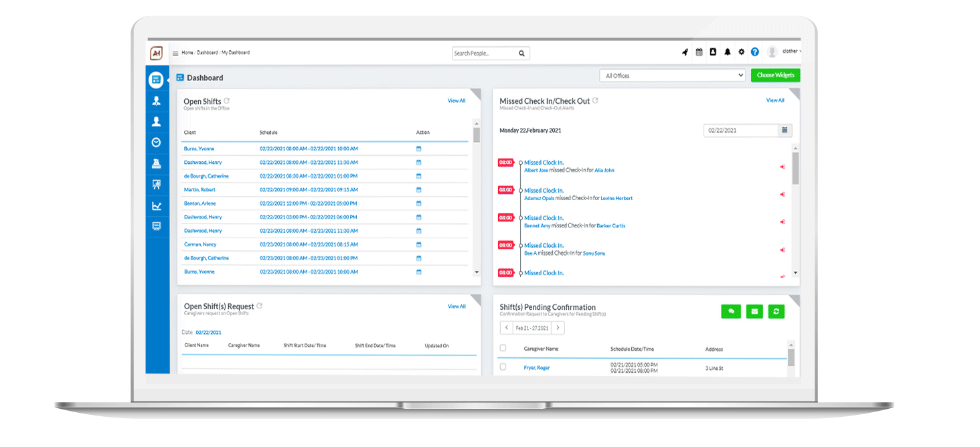This screenshot has height=447, width=980.
Task: Go to Home in the breadcrumb
Action: [x=187, y=53]
